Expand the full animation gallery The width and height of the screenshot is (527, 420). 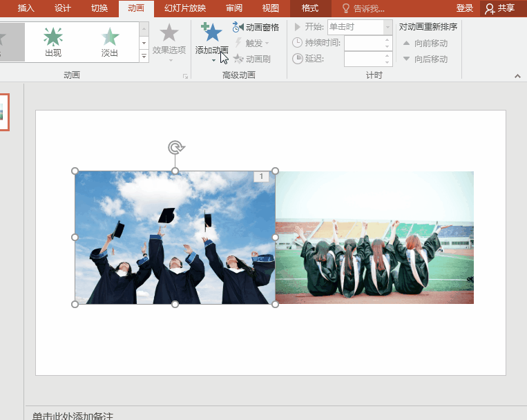[x=144, y=56]
